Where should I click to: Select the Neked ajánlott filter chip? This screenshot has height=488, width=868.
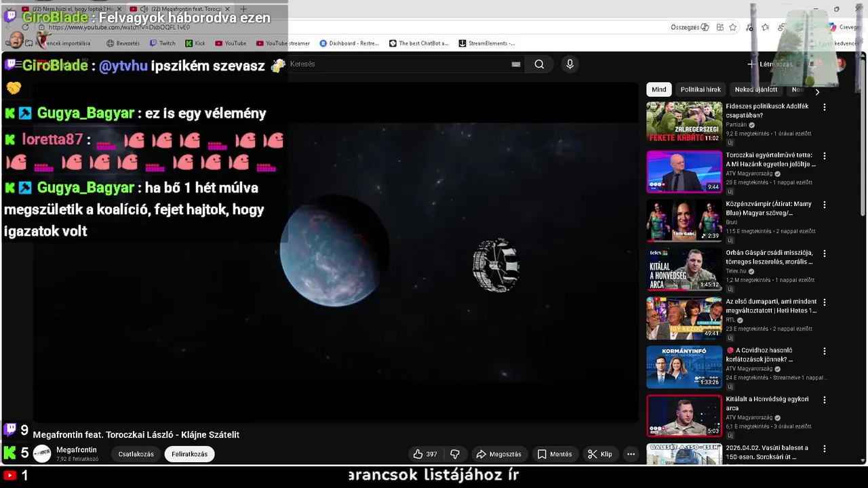[x=756, y=89]
